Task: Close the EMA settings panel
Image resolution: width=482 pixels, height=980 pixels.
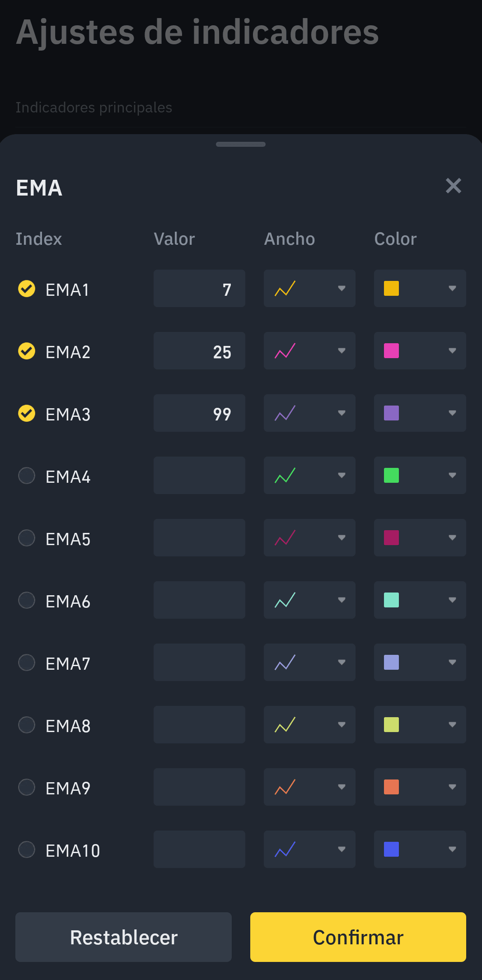Action: [453, 186]
